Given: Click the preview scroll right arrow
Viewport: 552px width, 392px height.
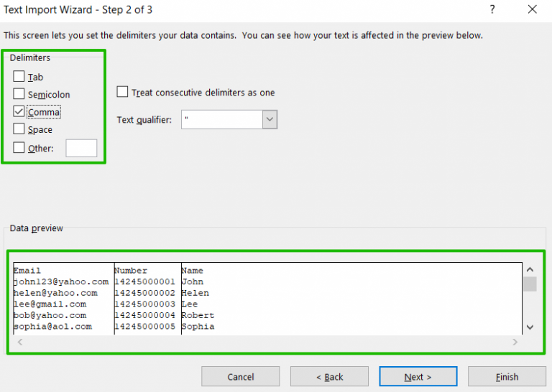Looking at the screenshot, I should (x=515, y=342).
